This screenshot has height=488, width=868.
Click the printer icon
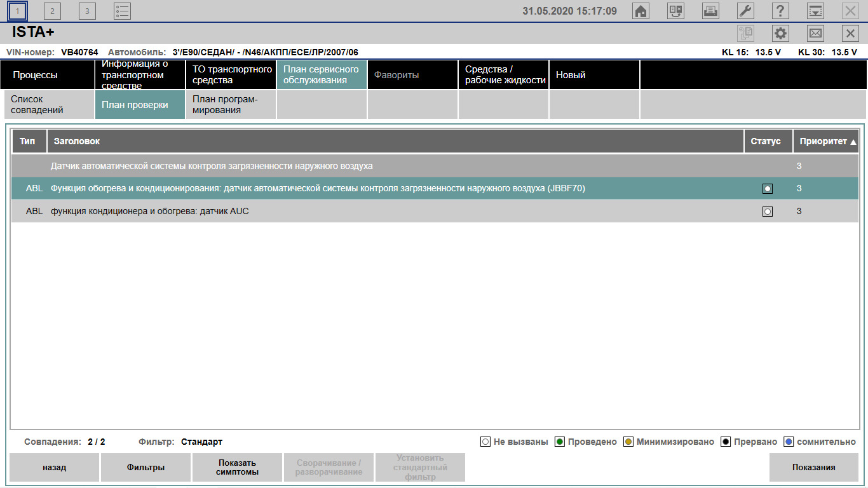710,11
